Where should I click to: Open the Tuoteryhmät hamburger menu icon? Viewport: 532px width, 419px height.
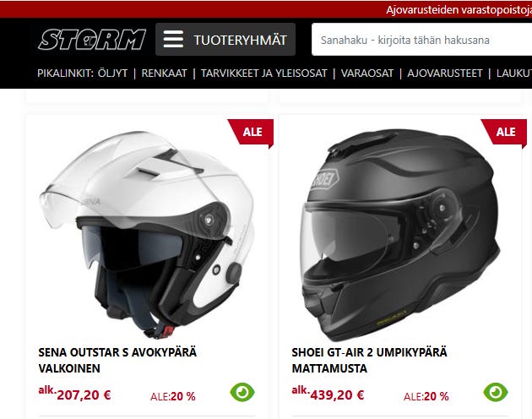tap(173, 40)
